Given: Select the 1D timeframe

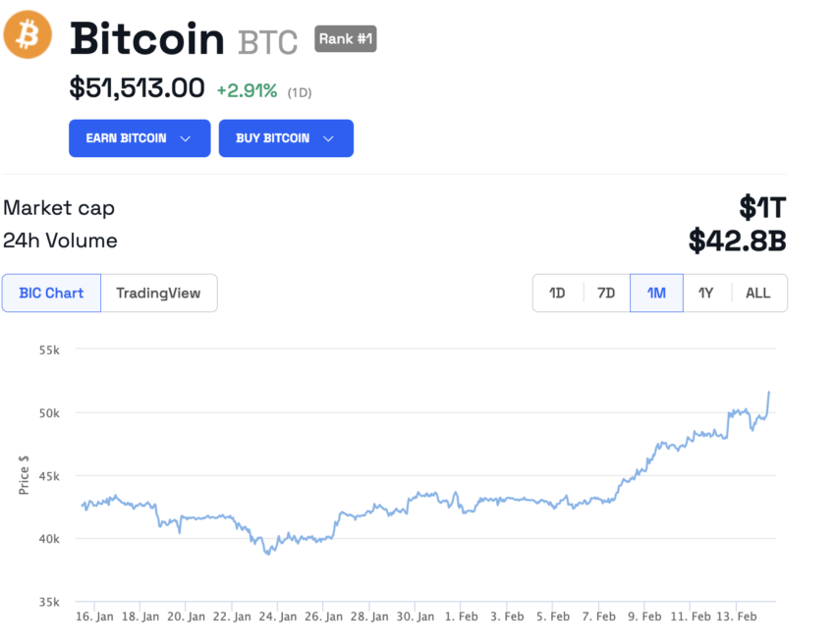Looking at the screenshot, I should point(557,293).
